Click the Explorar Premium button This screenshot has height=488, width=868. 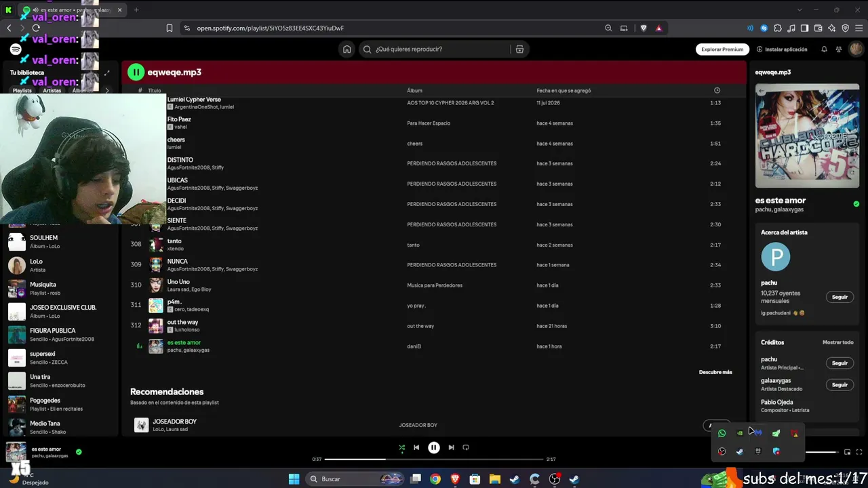click(722, 49)
